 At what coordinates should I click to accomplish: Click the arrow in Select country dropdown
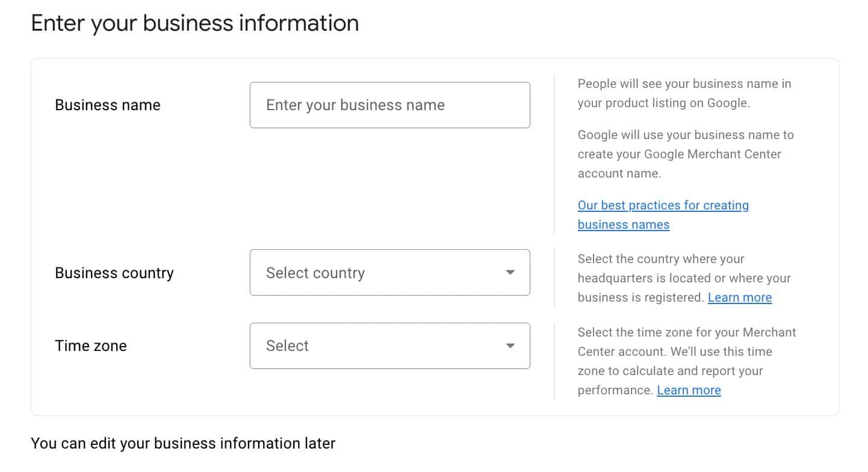click(510, 273)
